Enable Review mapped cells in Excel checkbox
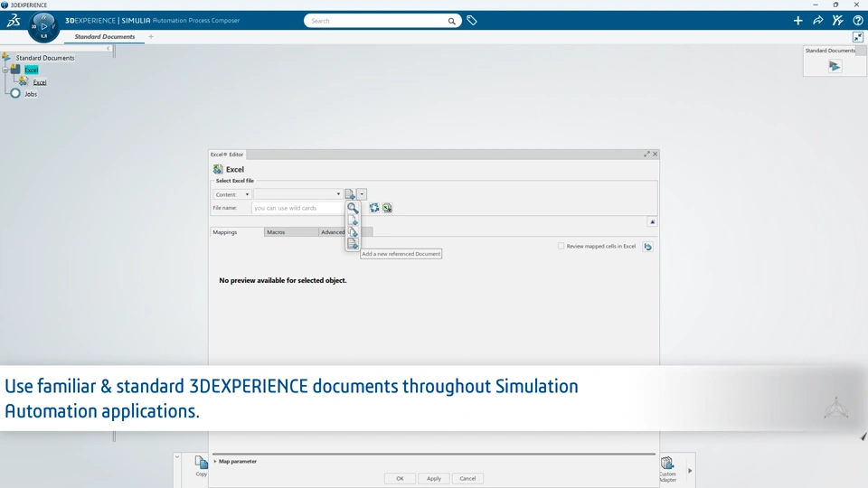Viewport: 868px width, 488px height. tap(561, 246)
